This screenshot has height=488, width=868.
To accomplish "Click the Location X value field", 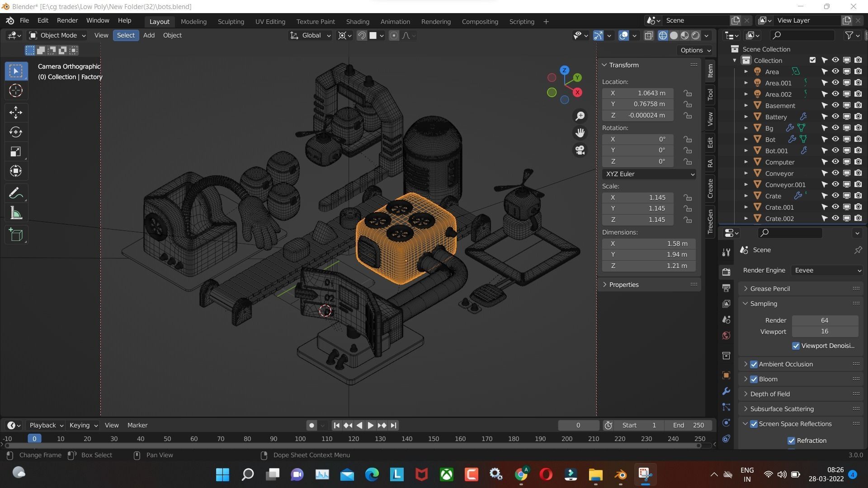I will click(638, 93).
